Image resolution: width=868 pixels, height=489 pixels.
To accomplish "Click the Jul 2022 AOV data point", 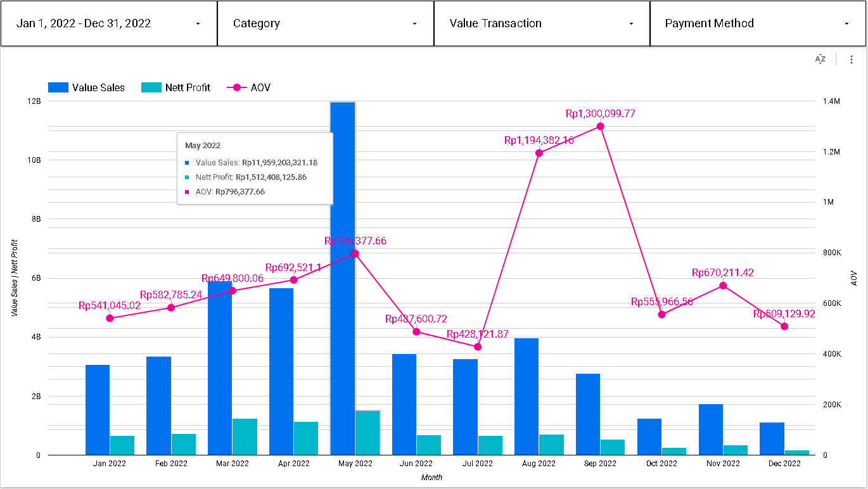I will tap(478, 346).
